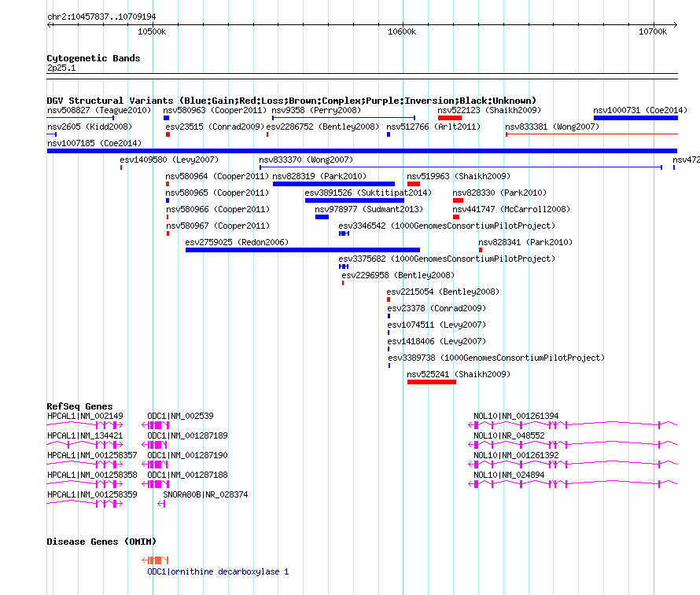The image size is (700, 595).
Task: Click the DGV Structural Variants track title
Action: 292,101
